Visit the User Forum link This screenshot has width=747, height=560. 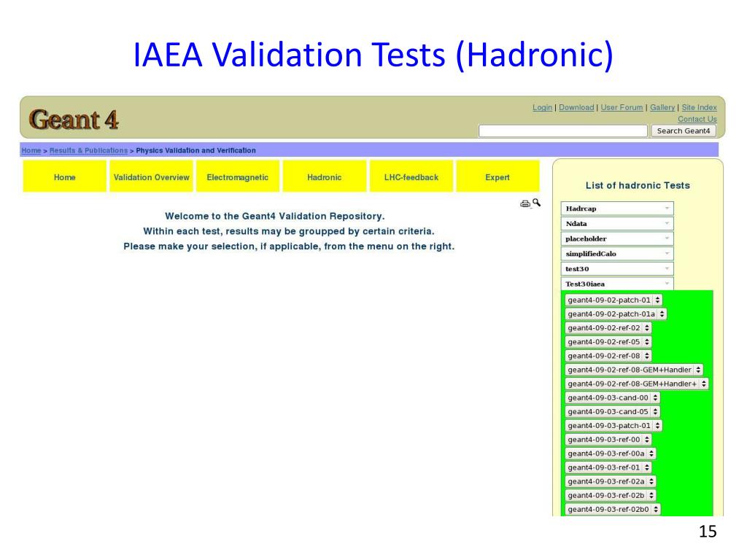tap(622, 108)
